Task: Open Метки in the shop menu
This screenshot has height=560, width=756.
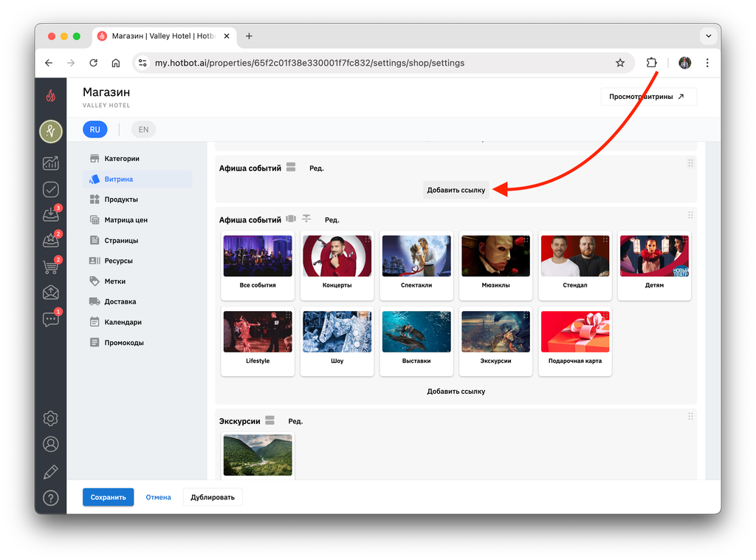Action: pos(137,281)
